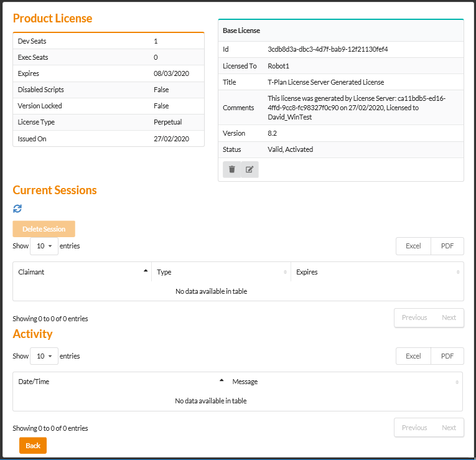Click the base license Id value
Screen dimensions: 476x460
(328, 49)
